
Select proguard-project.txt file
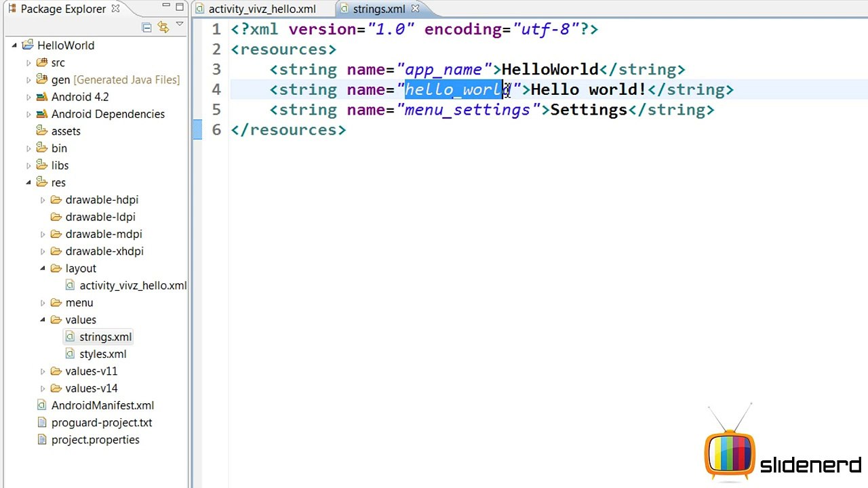[102, 423]
